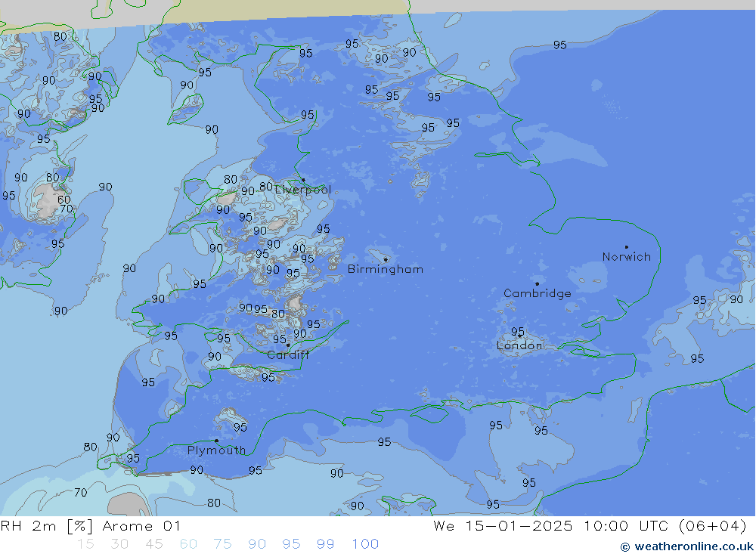Click the legend value 30
The image size is (756, 554).
point(119,544)
